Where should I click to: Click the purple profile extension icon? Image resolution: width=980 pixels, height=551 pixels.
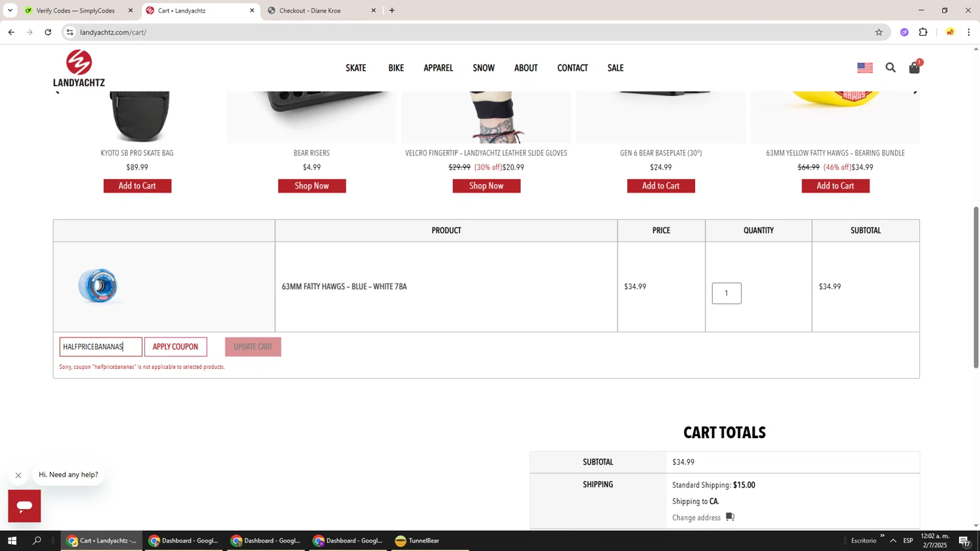coord(904,32)
